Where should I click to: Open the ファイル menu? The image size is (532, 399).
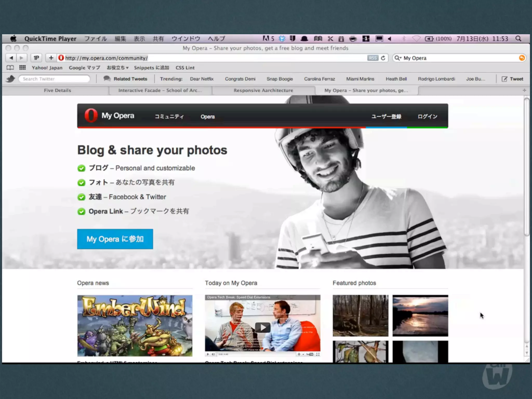[96, 39]
